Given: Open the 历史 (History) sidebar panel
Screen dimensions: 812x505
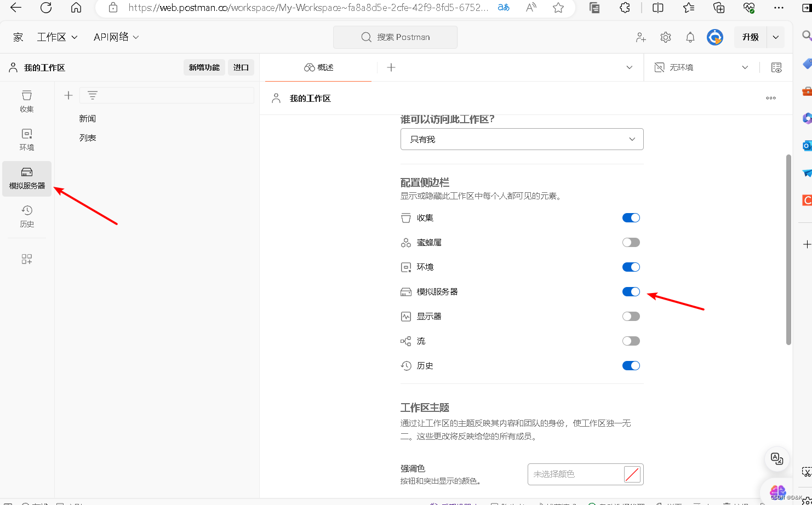Looking at the screenshot, I should tap(27, 216).
